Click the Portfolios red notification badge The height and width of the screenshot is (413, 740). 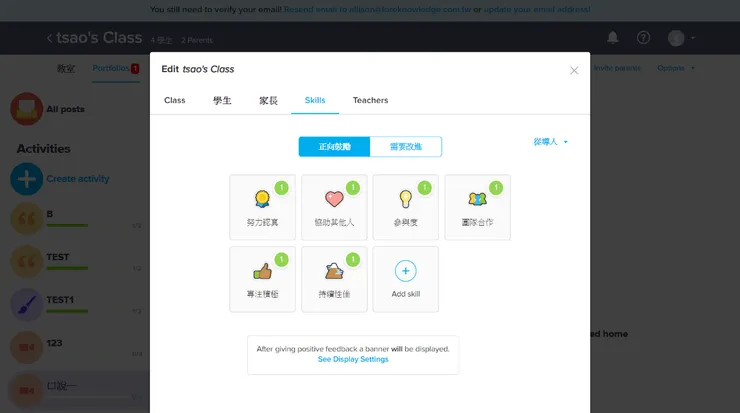click(x=135, y=69)
